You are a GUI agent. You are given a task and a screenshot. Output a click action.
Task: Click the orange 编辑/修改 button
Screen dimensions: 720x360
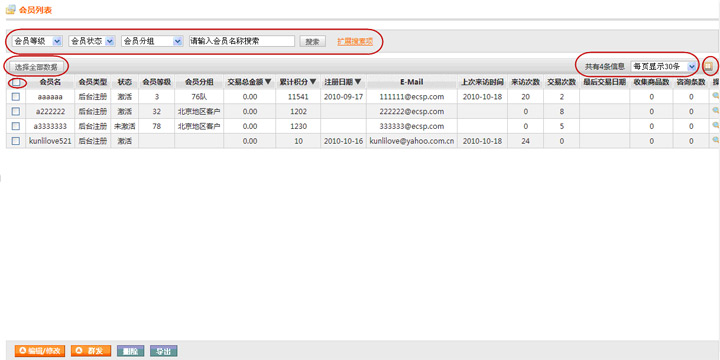click(40, 351)
